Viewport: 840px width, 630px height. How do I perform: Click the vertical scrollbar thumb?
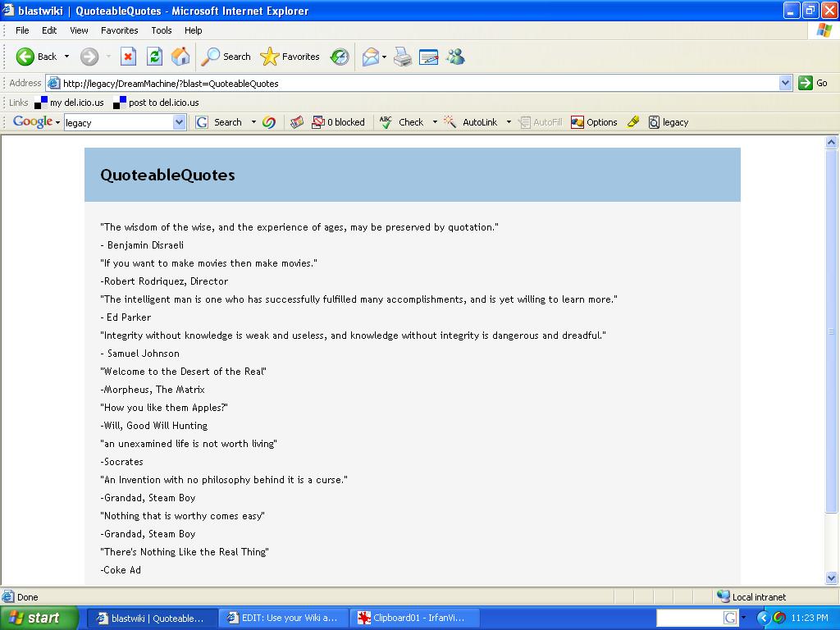pyautogui.click(x=832, y=331)
